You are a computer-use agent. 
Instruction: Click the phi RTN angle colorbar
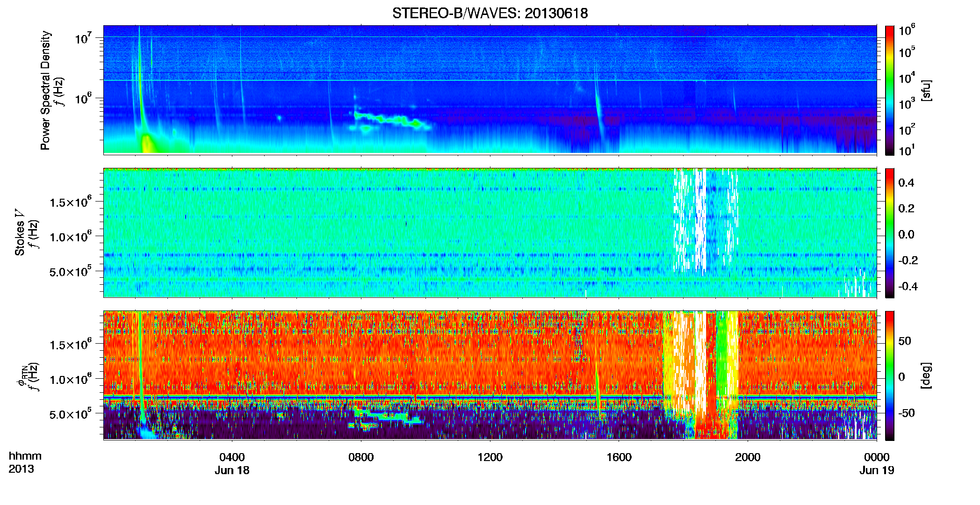click(x=890, y=375)
